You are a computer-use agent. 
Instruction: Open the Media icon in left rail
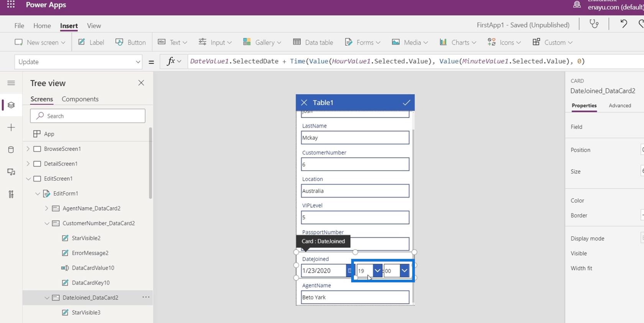[11, 172]
